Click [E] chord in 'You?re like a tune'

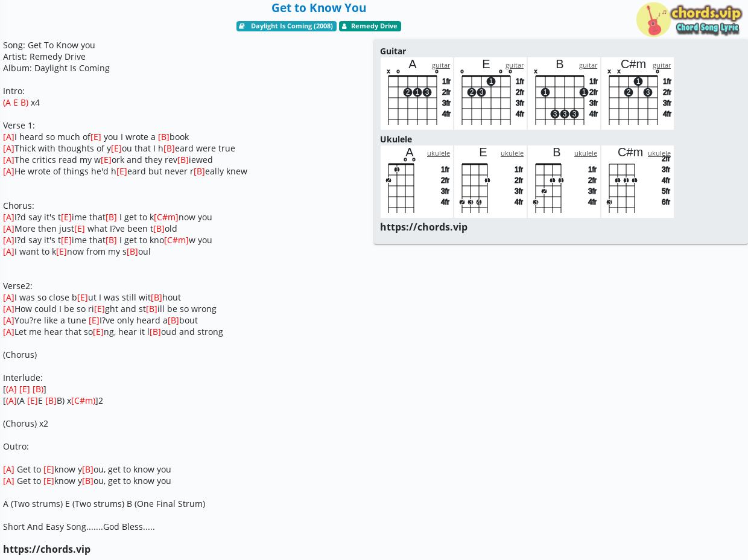[94, 320]
